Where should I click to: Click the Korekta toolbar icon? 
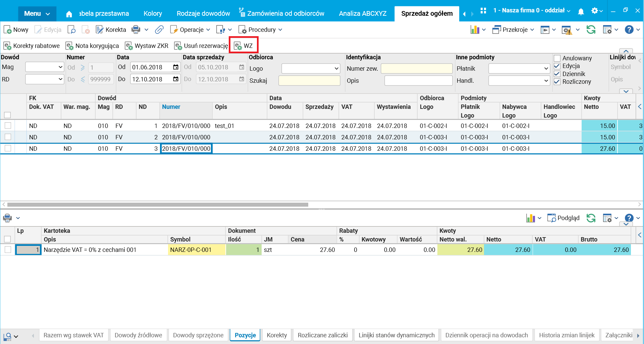pyautogui.click(x=111, y=29)
